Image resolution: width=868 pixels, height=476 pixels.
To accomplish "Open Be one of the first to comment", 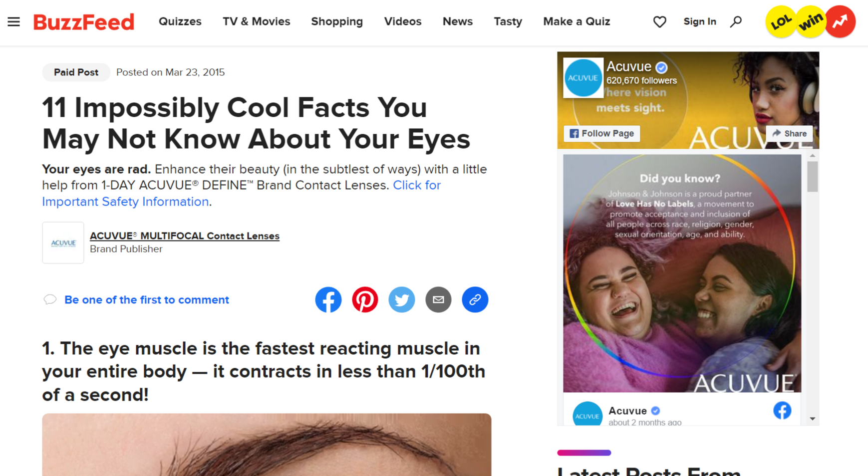I will pos(146,300).
